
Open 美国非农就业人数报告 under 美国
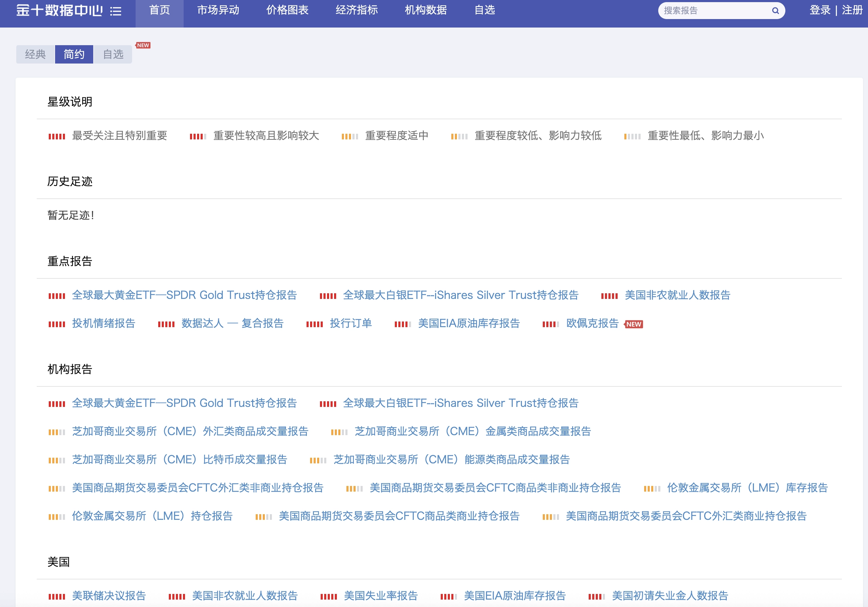point(245,596)
